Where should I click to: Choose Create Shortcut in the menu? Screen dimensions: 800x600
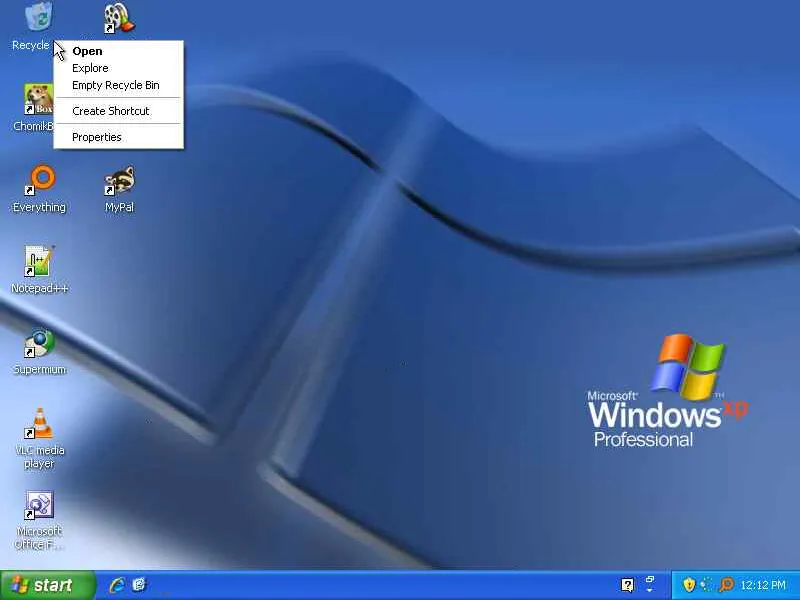118,111
